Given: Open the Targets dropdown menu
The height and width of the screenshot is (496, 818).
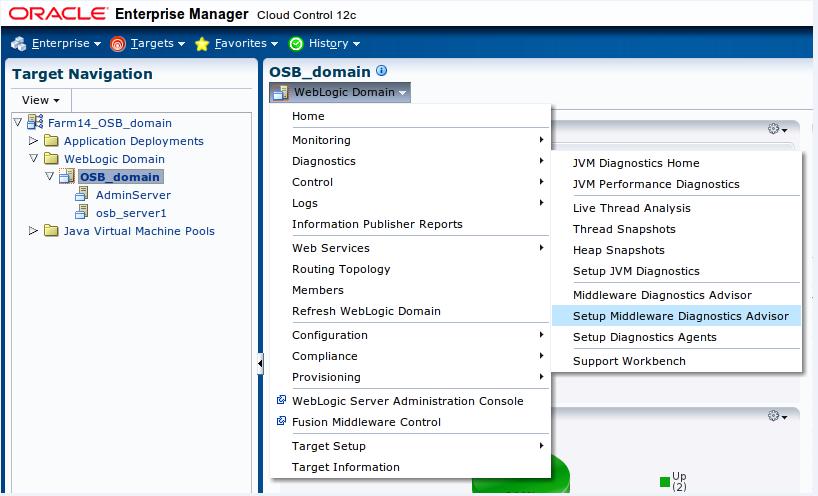Looking at the screenshot, I should 158,43.
